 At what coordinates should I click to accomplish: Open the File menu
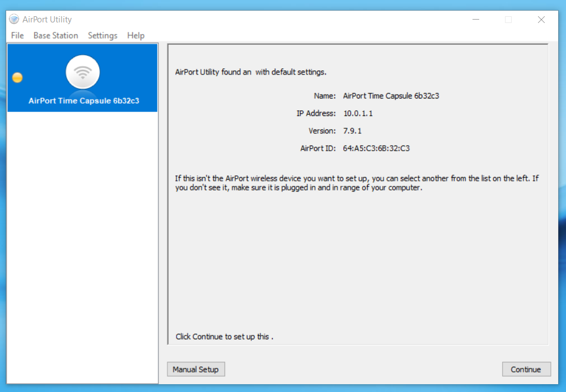point(17,35)
